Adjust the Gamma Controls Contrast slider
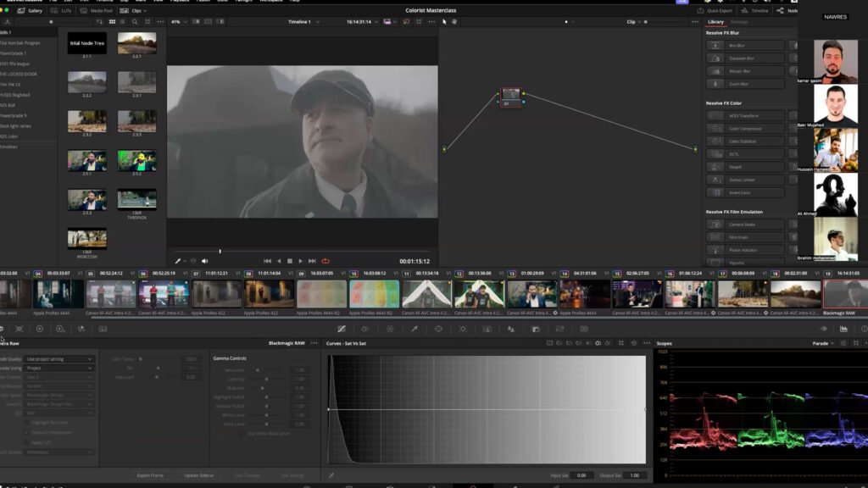This screenshot has width=868, height=488. click(267, 379)
